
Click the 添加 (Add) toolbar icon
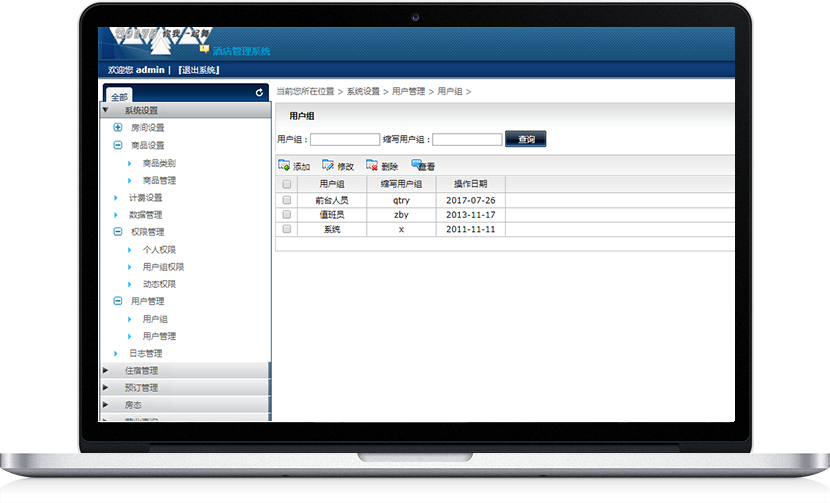[284, 166]
